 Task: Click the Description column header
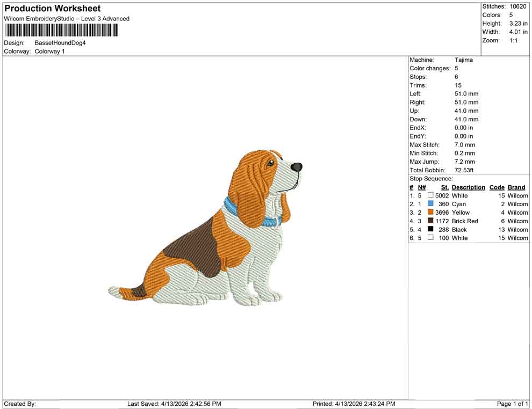pos(468,187)
